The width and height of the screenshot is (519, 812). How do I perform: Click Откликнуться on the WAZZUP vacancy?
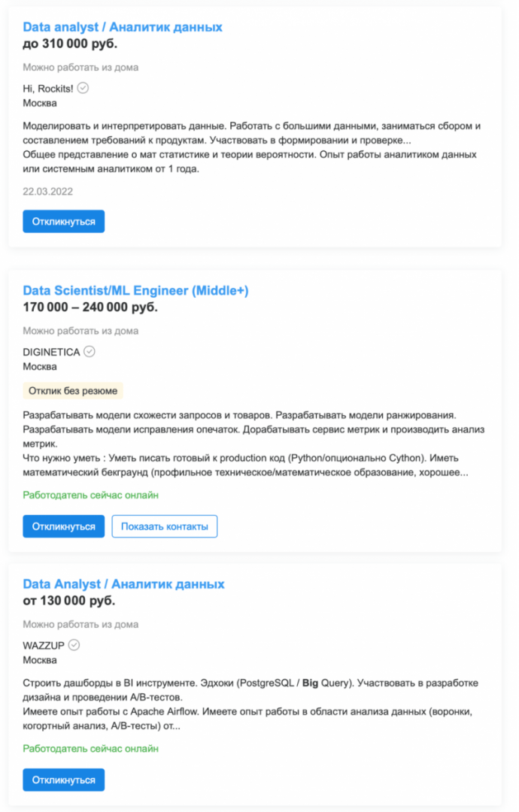point(63,780)
